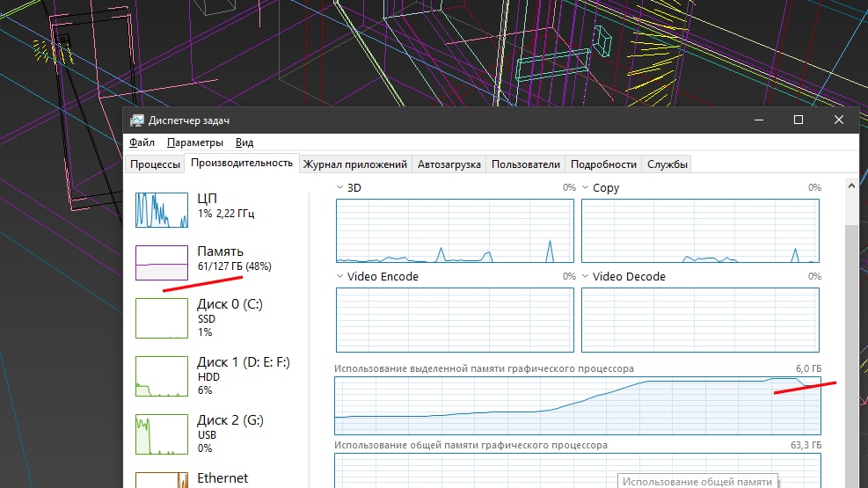Viewport: 868px width, 488px height.
Task: Click the USB label under Диск 2
Action: (x=207, y=435)
